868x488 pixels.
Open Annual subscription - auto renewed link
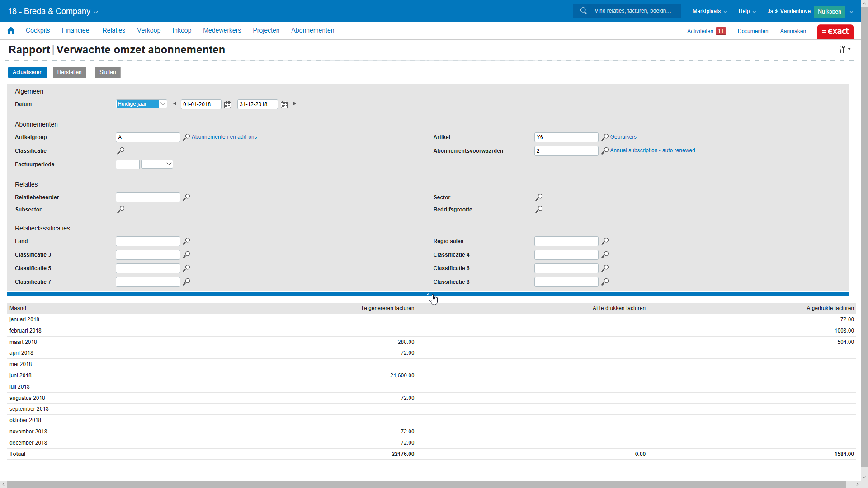653,150
